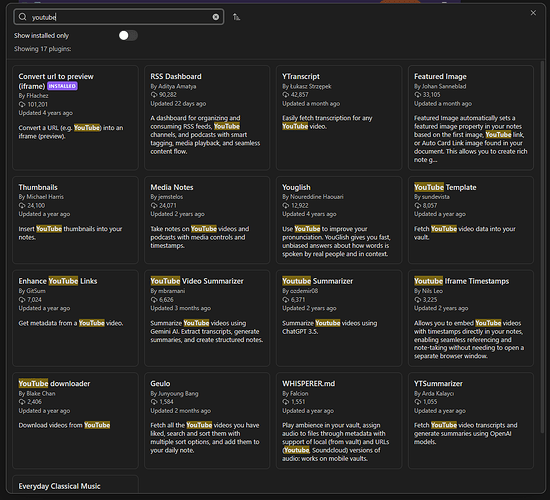Open the Youglish plugin card
Image resolution: width=550 pixels, height=500 pixels.
tap(339, 220)
